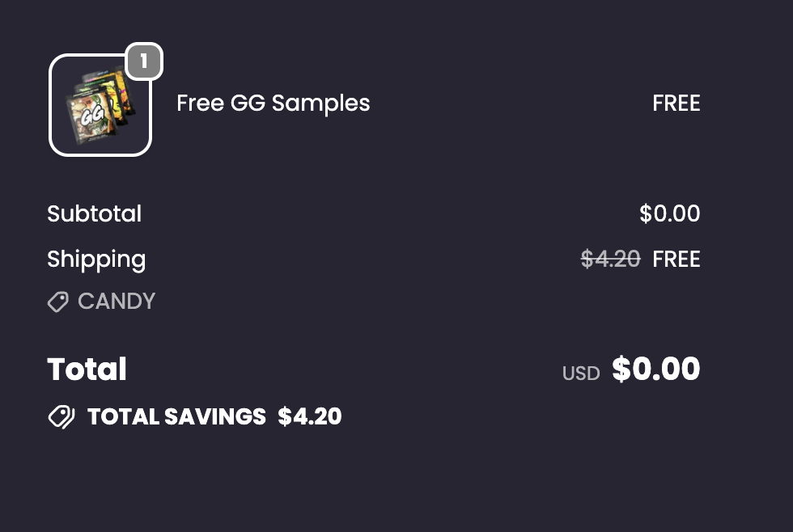Click the bold Total label
Screen dimensions: 793x532
(87, 369)
